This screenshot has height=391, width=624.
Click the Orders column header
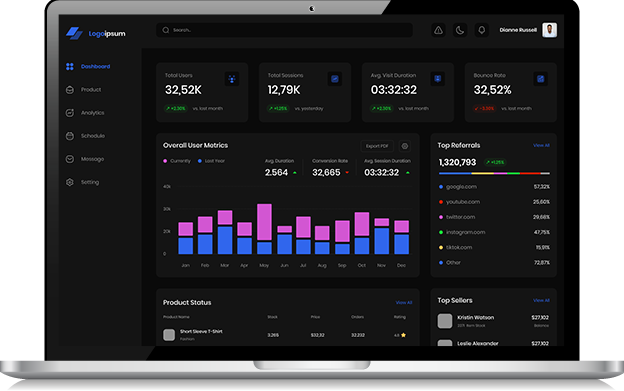(x=357, y=317)
